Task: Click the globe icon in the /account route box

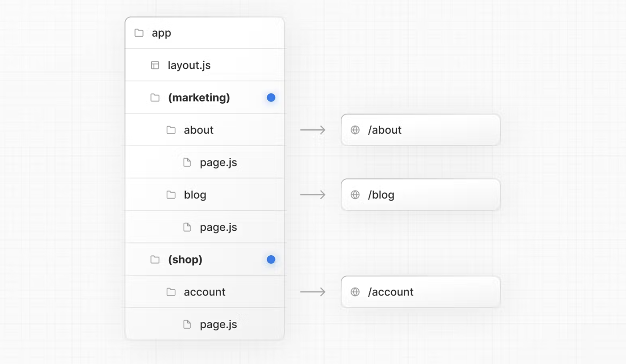Action: click(x=355, y=292)
